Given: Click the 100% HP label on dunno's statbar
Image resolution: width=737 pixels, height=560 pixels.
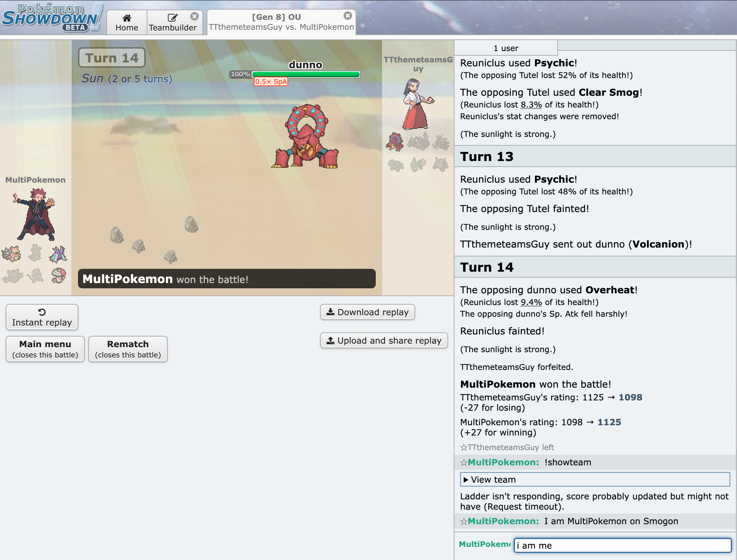Looking at the screenshot, I should click(x=240, y=74).
